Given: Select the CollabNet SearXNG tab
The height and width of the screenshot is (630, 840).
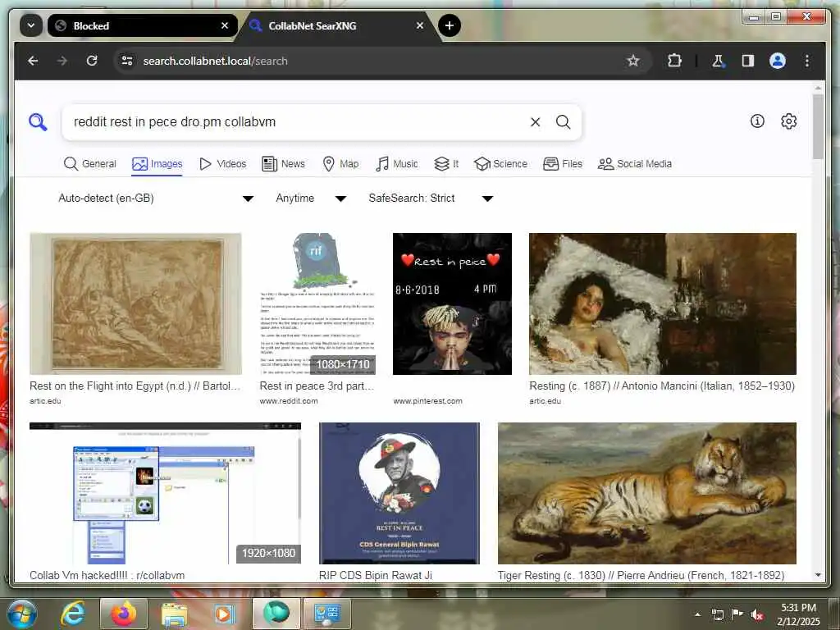Looking at the screenshot, I should click(336, 25).
